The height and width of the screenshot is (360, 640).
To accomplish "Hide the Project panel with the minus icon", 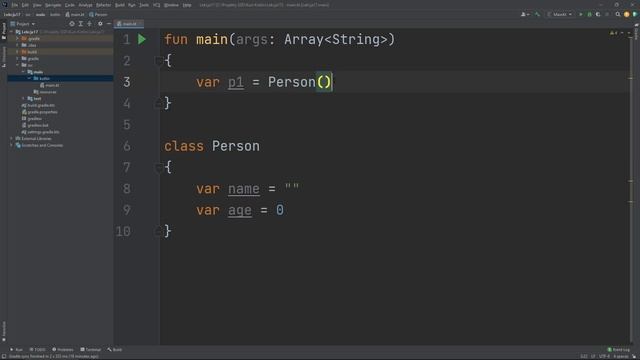I will coord(109,24).
